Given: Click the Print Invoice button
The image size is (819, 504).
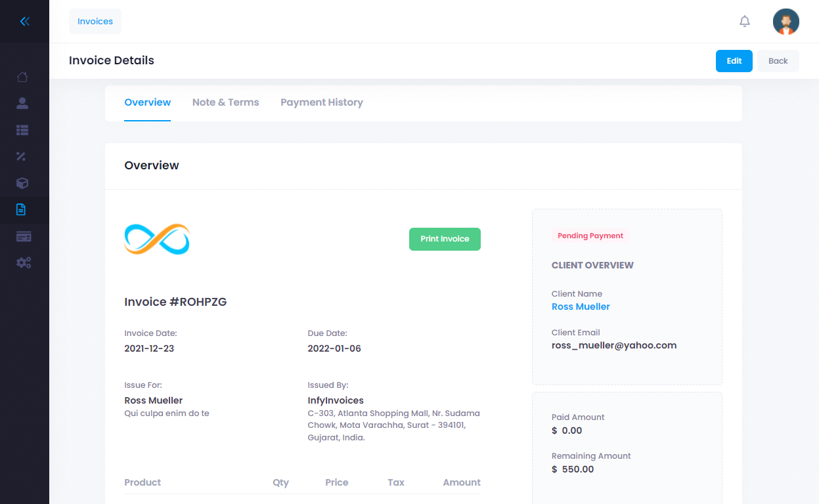Looking at the screenshot, I should point(445,239).
